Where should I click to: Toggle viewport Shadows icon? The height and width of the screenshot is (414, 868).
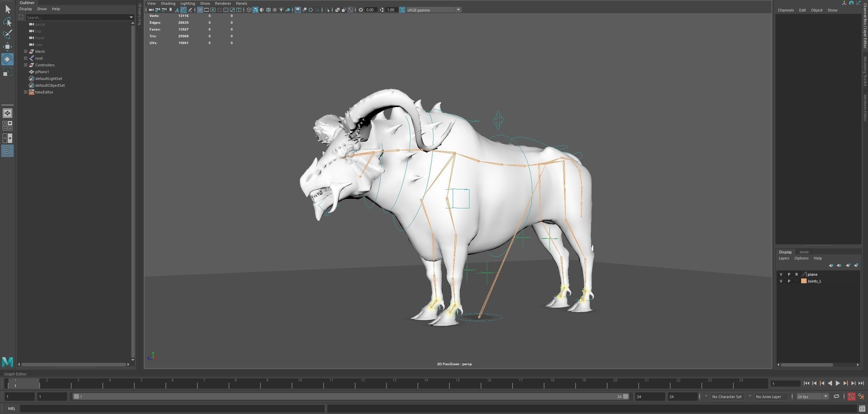pyautogui.click(x=288, y=10)
